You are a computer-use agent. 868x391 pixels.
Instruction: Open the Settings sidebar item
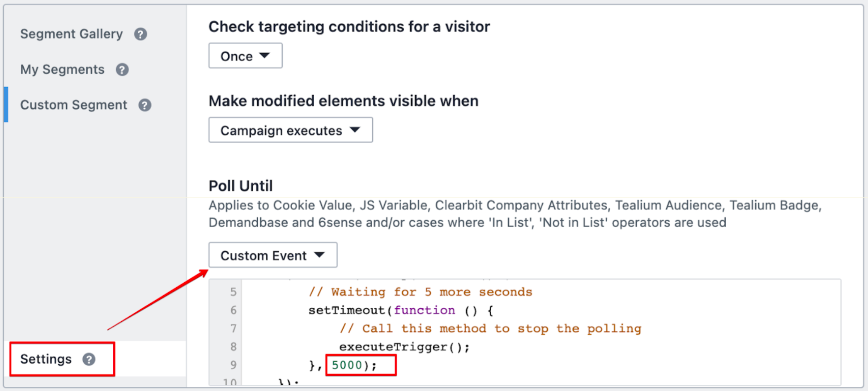[x=46, y=359]
